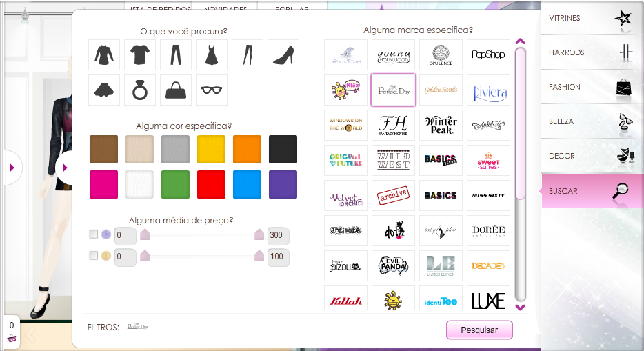Filter by Young Hollywood brand
644x351 pixels.
[394, 55]
